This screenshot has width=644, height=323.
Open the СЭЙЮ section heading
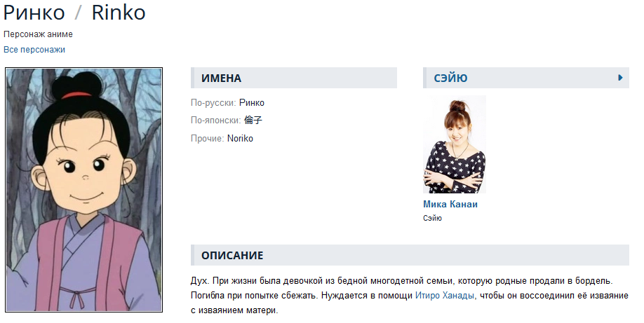click(x=450, y=78)
